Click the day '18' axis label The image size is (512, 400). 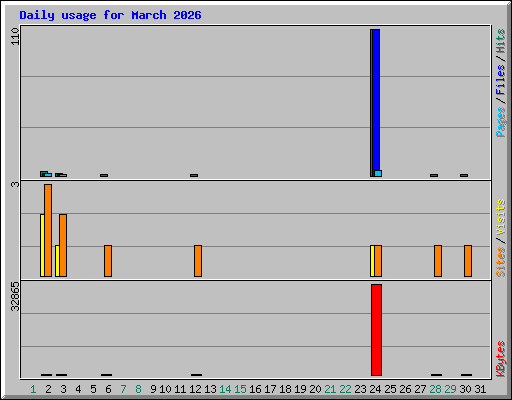285,389
